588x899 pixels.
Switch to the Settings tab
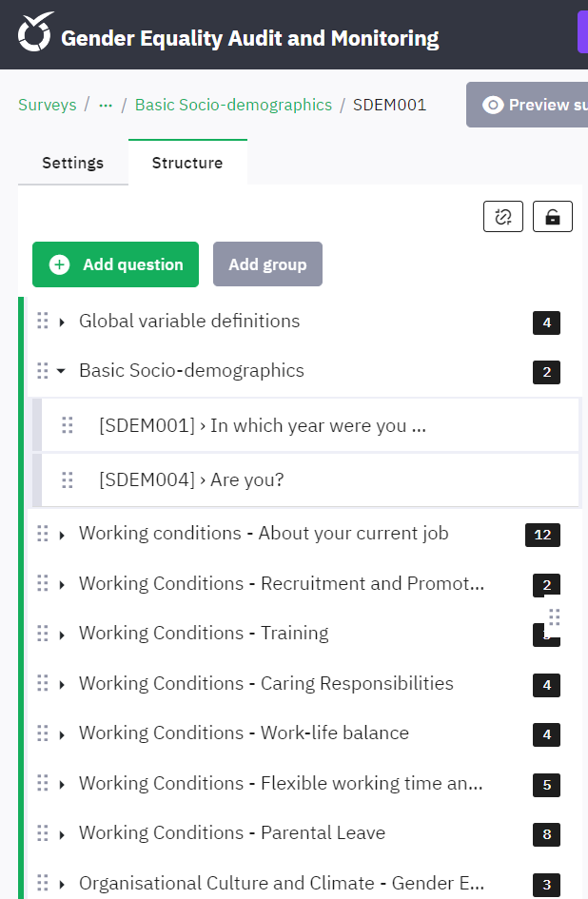coord(72,163)
